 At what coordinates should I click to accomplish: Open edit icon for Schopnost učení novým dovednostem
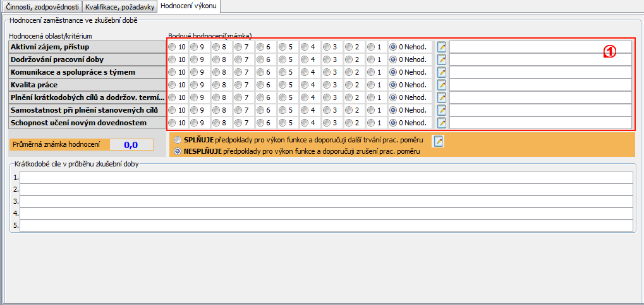point(442,123)
